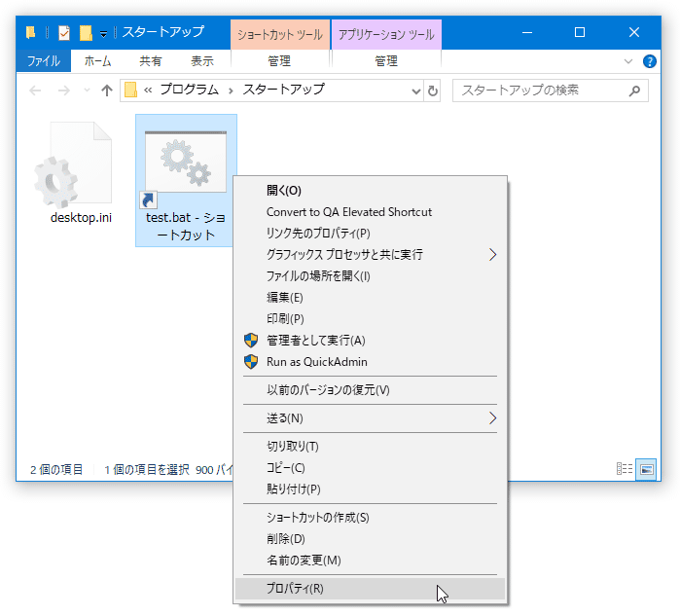
Task: Open 管理 tab under ショートカット ツール
Action: 279,61
